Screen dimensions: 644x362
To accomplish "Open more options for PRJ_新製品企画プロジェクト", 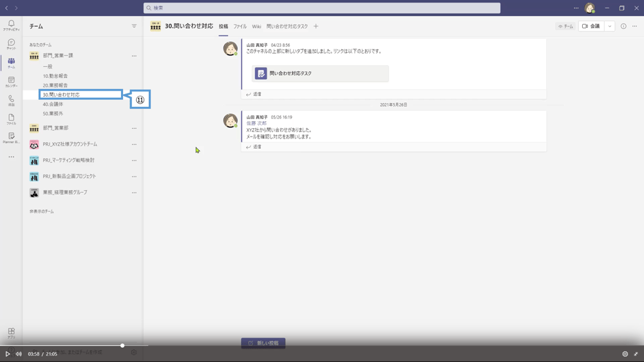I will click(x=134, y=176).
